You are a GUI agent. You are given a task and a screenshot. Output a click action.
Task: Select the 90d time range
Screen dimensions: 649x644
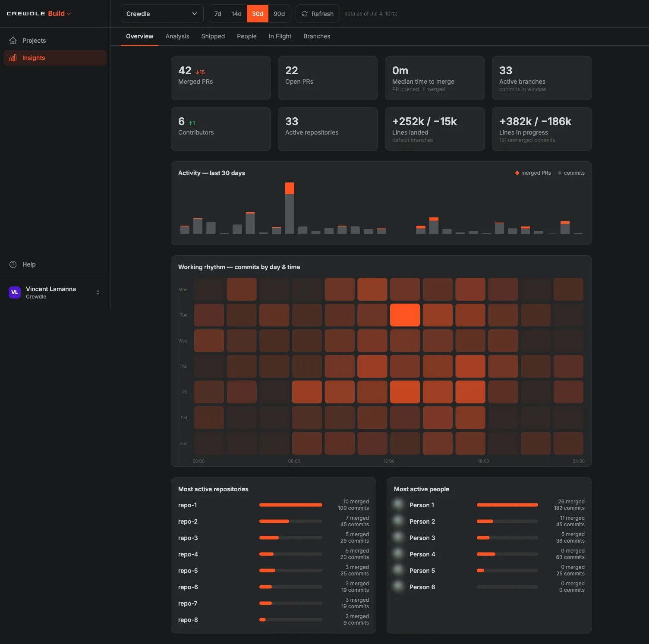279,14
